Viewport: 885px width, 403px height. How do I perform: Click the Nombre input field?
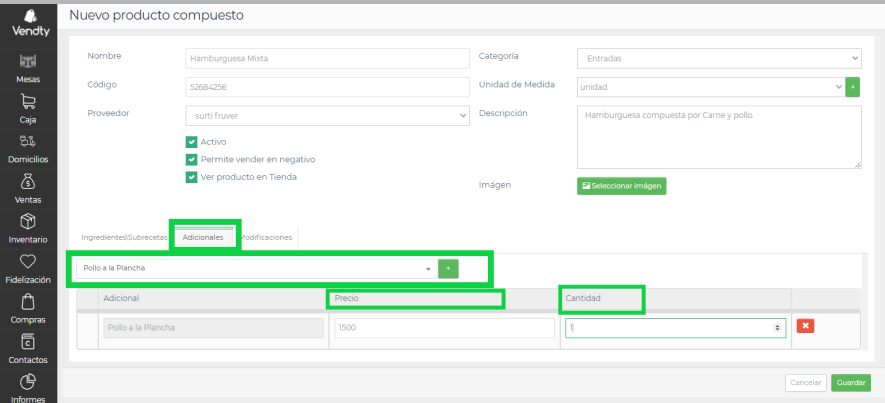327,58
